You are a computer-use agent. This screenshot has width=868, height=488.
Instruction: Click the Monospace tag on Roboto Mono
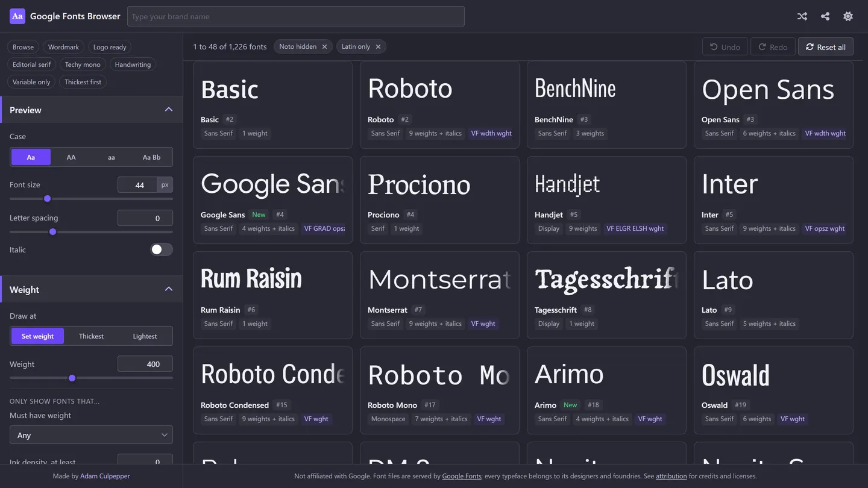point(388,419)
